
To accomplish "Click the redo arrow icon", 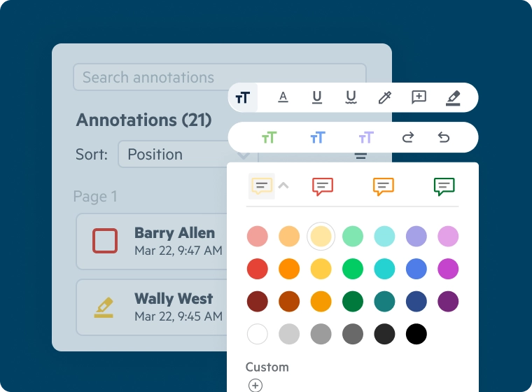I will (x=408, y=137).
